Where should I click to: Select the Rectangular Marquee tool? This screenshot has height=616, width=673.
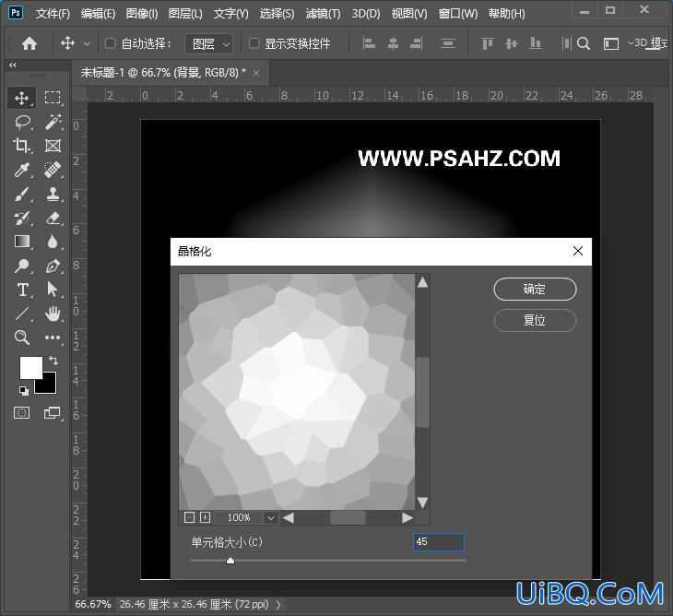[53, 98]
